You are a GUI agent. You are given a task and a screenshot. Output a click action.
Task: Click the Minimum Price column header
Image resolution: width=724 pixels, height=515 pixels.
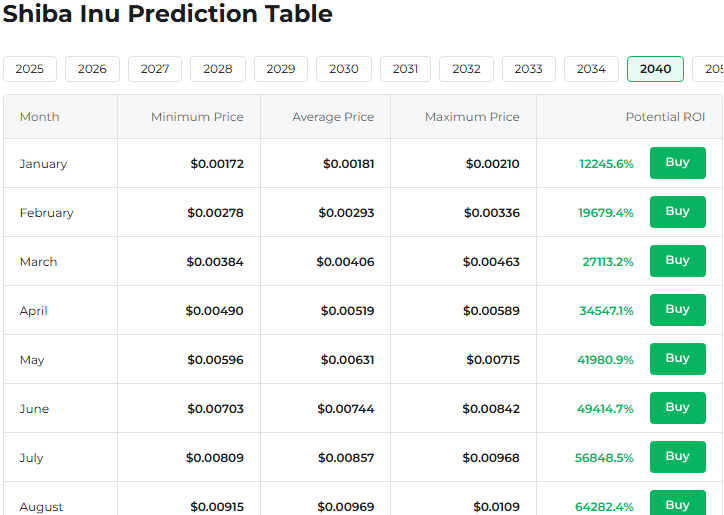point(197,117)
